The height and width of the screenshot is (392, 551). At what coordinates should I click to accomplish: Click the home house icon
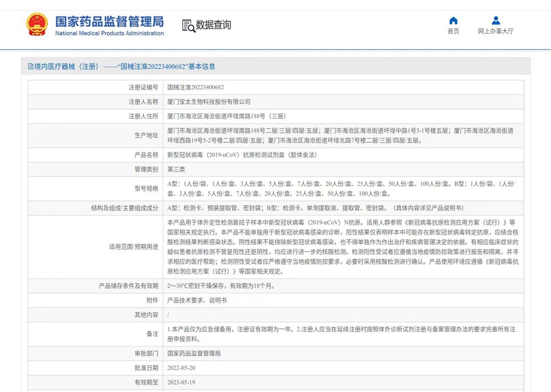click(x=453, y=20)
